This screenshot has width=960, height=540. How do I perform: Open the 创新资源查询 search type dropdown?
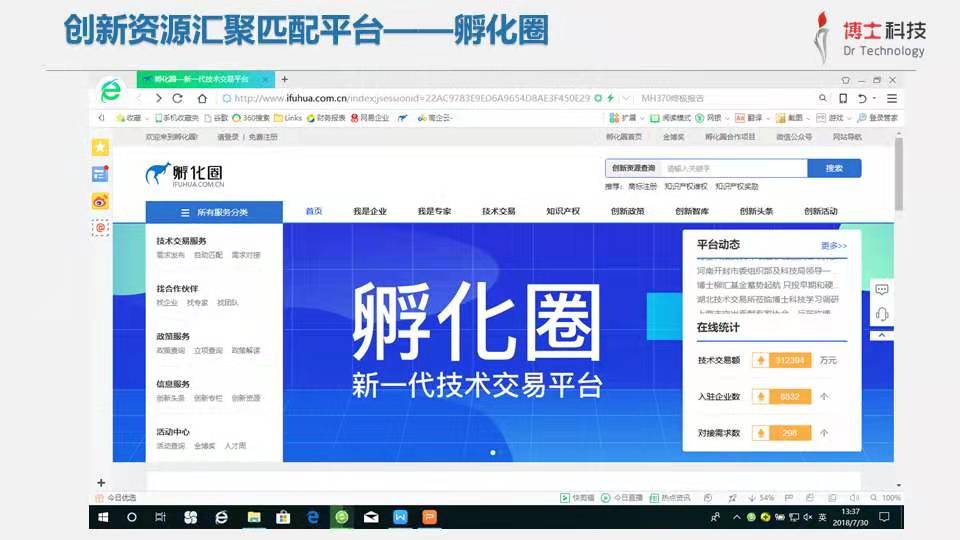tap(633, 168)
